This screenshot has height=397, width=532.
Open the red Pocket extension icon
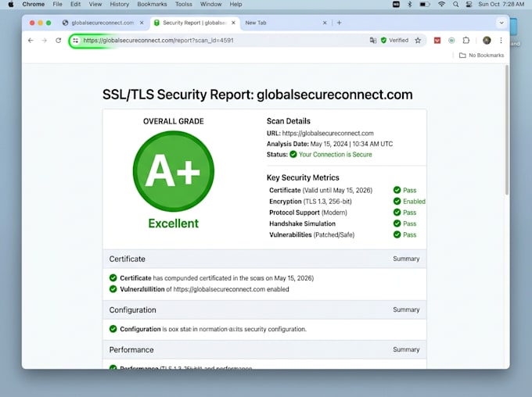pos(437,41)
